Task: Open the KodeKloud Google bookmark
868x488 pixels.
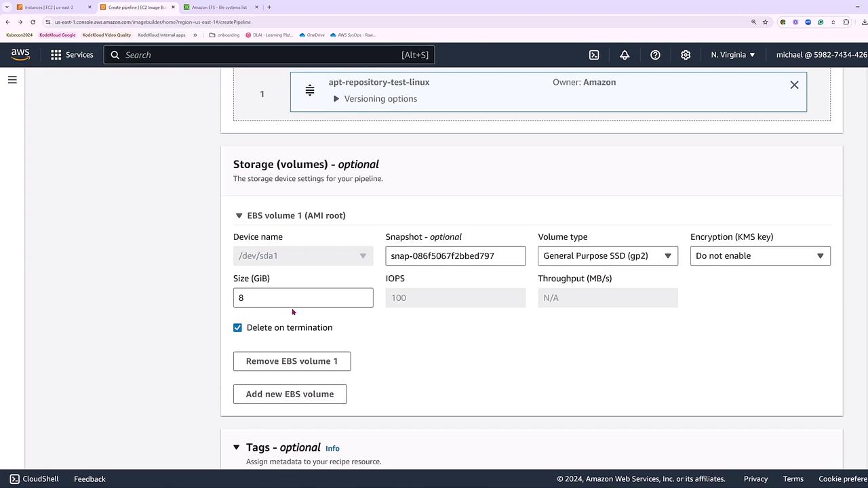Action: tap(58, 35)
